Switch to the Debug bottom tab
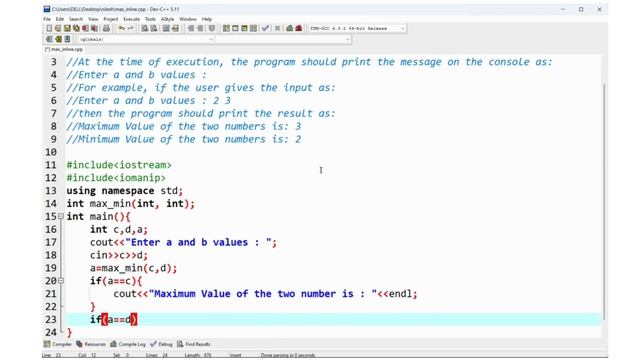This screenshot has width=640, height=360. [161, 344]
